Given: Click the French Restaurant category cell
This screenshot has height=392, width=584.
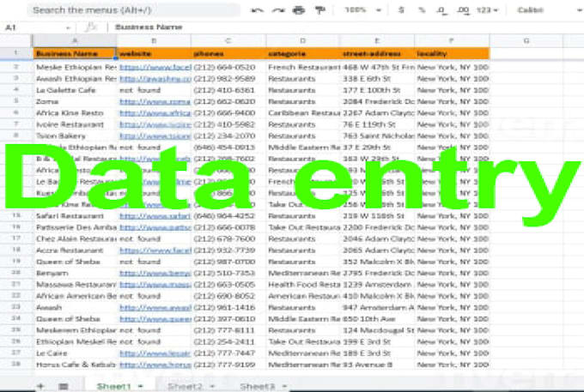Looking at the screenshot, I should click(303, 67).
